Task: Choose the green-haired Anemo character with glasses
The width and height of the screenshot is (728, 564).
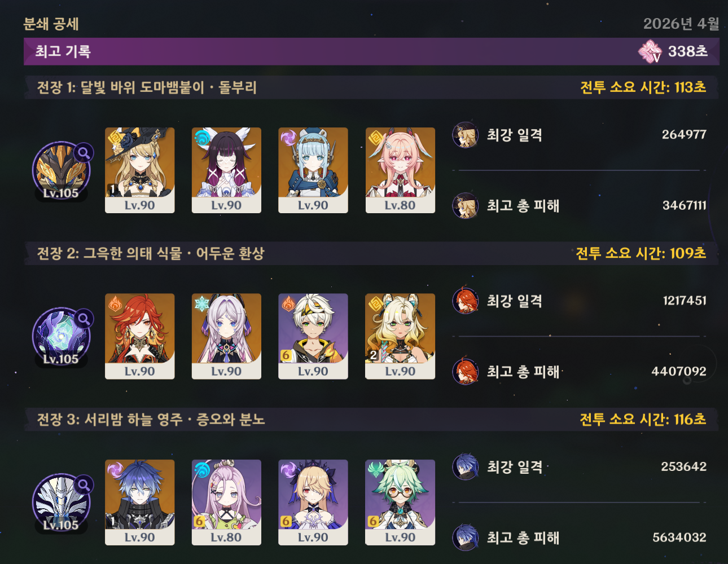Action: click(400, 503)
